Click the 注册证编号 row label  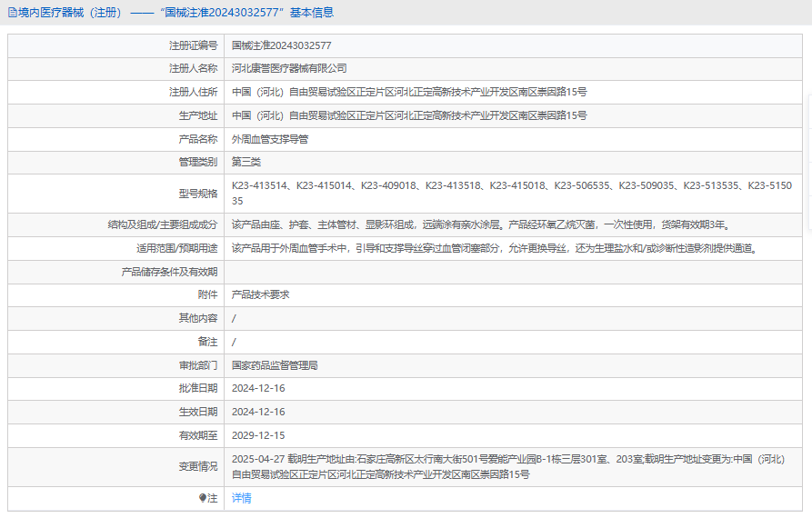193,45
